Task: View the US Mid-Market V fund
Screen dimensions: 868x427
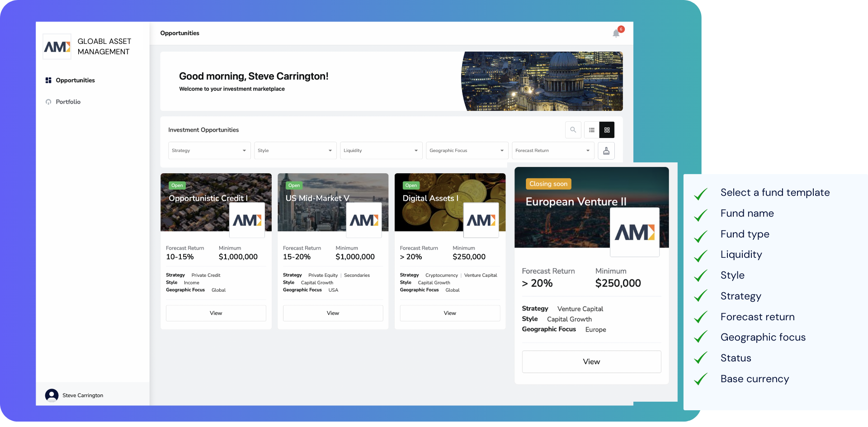Action: 333,313
